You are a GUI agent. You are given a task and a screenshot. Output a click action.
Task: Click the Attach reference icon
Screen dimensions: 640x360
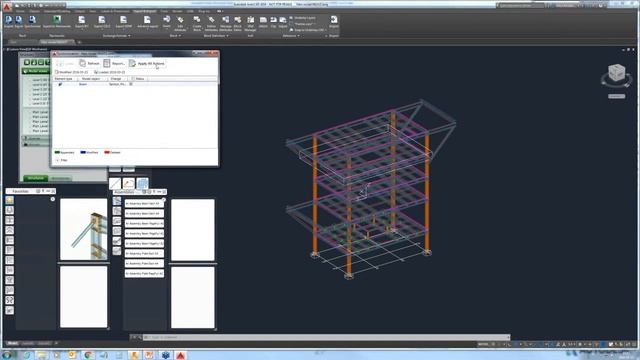[263, 22]
